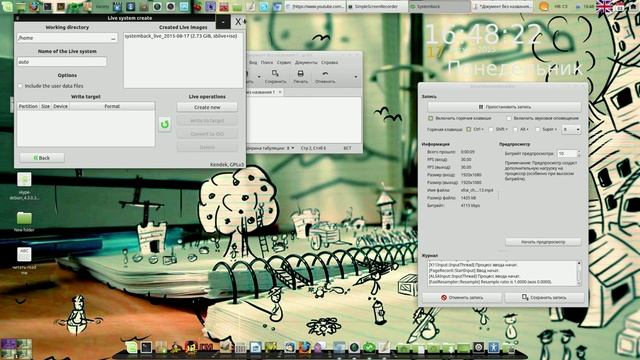Open the skype-debian package on desktop
This screenshot has height=360, width=640.
tap(24, 186)
